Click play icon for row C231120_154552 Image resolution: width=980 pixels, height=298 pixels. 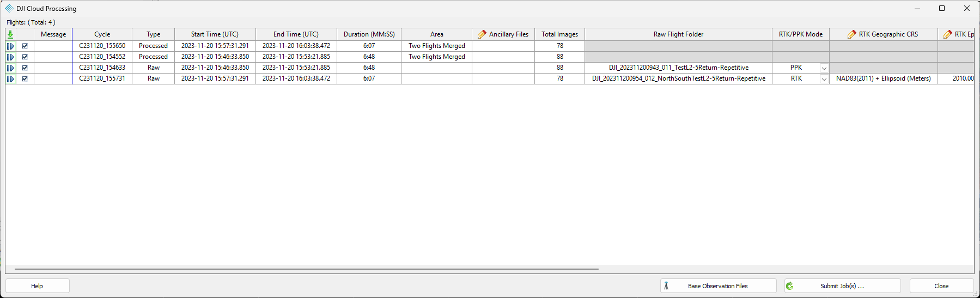point(10,57)
